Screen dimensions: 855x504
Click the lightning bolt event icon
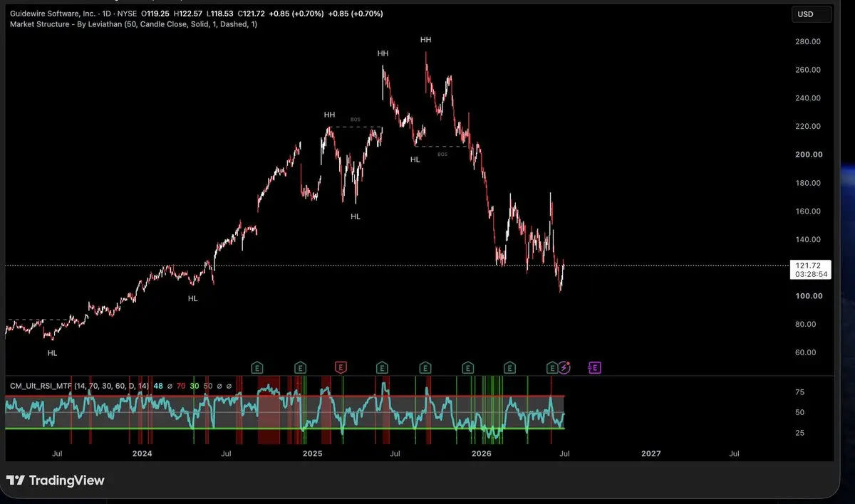564,367
